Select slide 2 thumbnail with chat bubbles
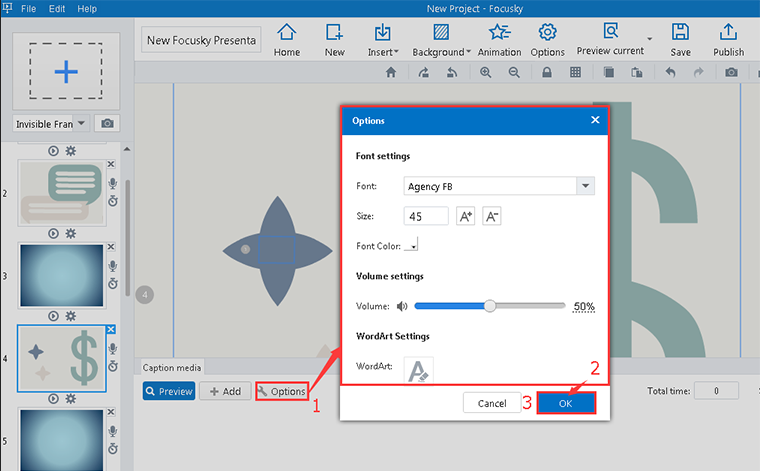The height and width of the screenshot is (471, 761). [62, 193]
